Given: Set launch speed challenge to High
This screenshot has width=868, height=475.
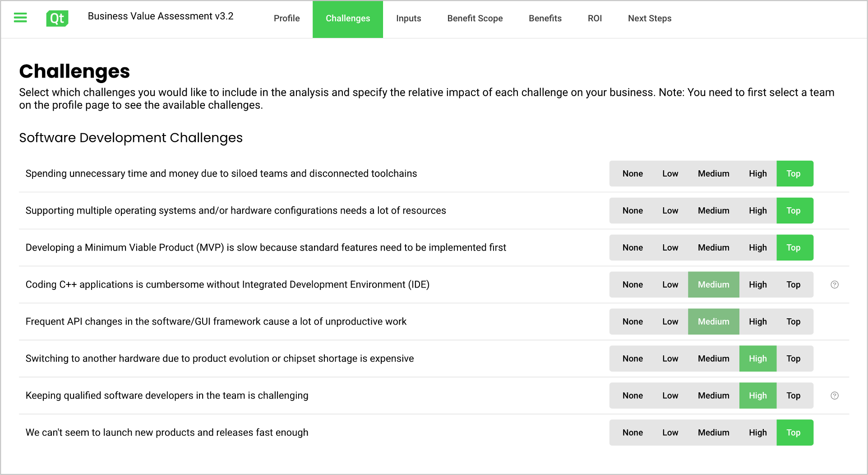Looking at the screenshot, I should [757, 433].
